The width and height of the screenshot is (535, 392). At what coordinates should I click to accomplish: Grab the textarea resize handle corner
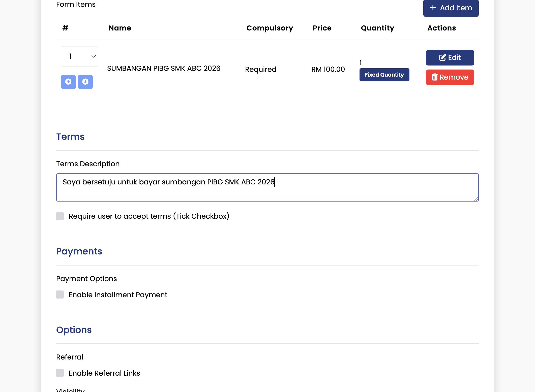coord(476,199)
